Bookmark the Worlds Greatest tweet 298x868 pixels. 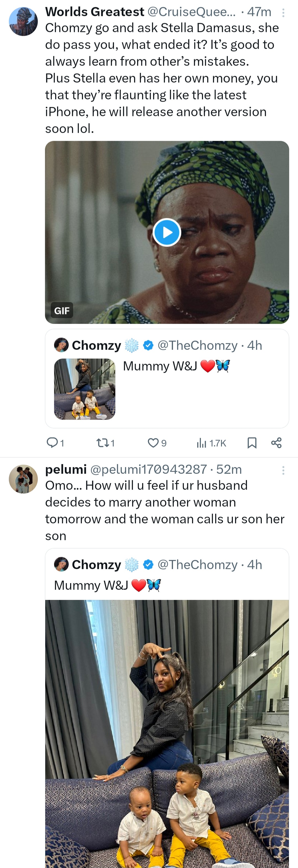tap(252, 442)
